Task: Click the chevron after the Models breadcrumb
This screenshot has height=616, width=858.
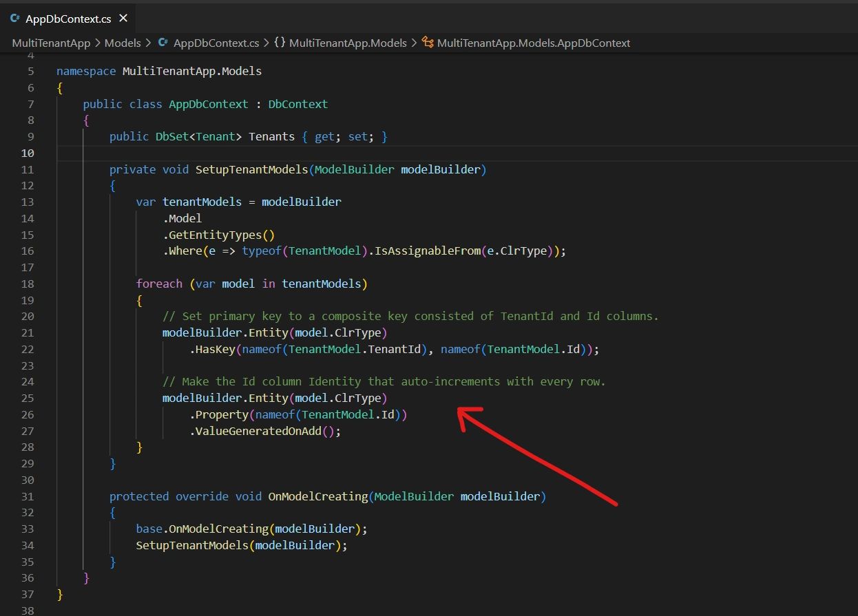Action: pos(147,43)
